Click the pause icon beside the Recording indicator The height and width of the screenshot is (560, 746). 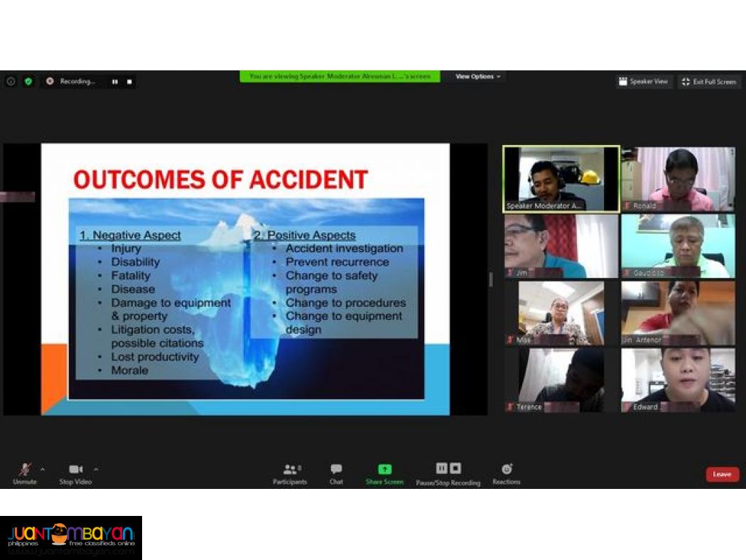(114, 82)
